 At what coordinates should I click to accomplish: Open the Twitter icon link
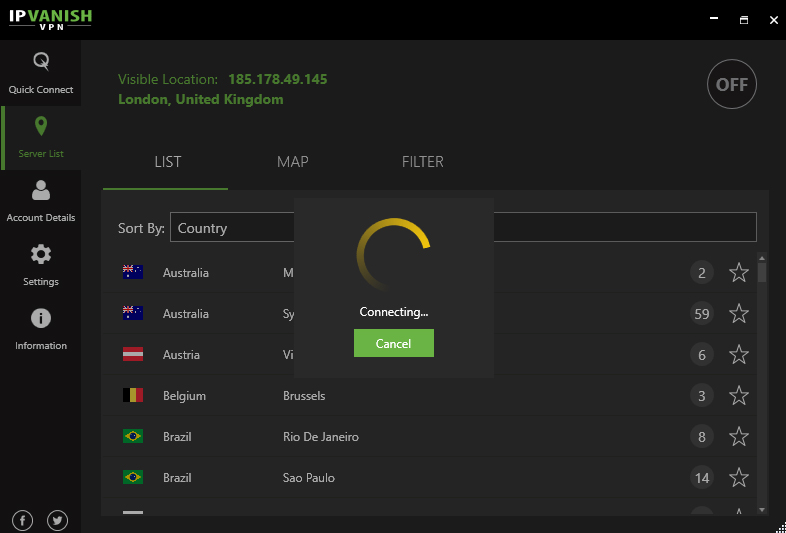click(x=57, y=520)
